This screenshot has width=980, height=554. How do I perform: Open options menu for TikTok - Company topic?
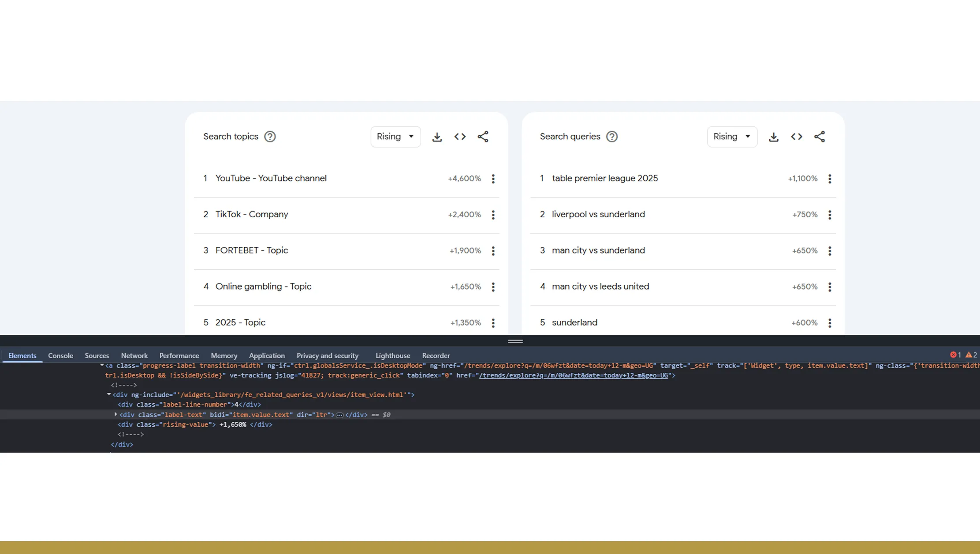point(493,215)
